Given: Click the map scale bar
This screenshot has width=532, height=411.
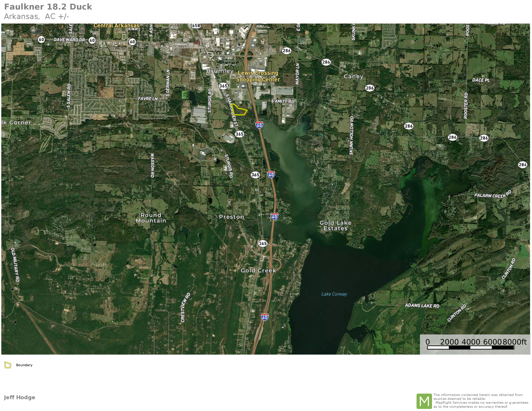Looking at the screenshot, I should [x=470, y=347].
